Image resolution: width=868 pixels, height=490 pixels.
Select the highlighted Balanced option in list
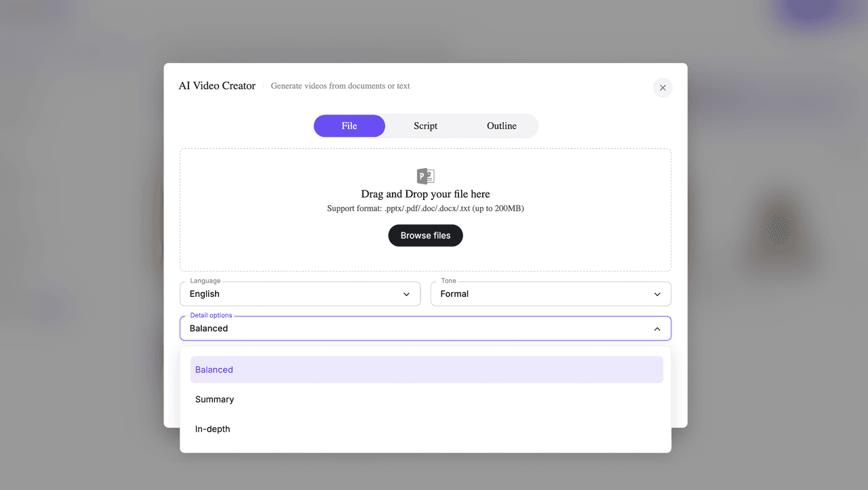426,370
